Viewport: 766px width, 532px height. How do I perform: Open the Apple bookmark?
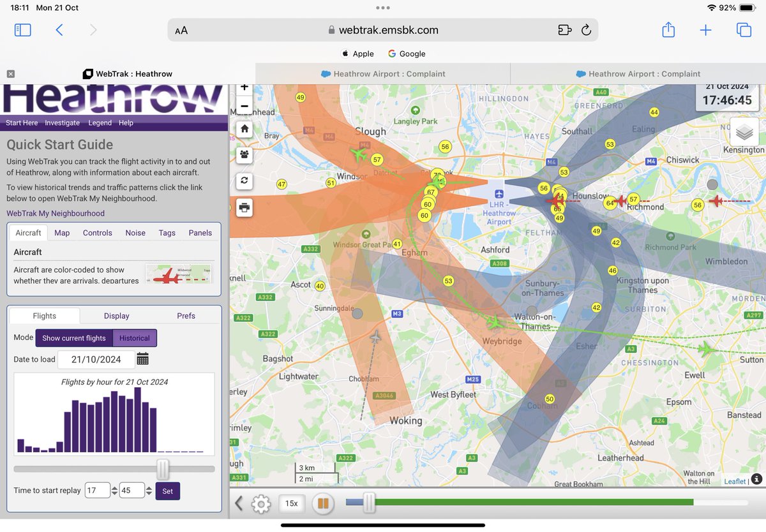tap(358, 54)
